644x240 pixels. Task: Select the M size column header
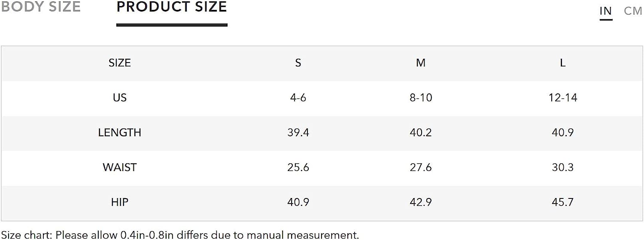tap(421, 63)
